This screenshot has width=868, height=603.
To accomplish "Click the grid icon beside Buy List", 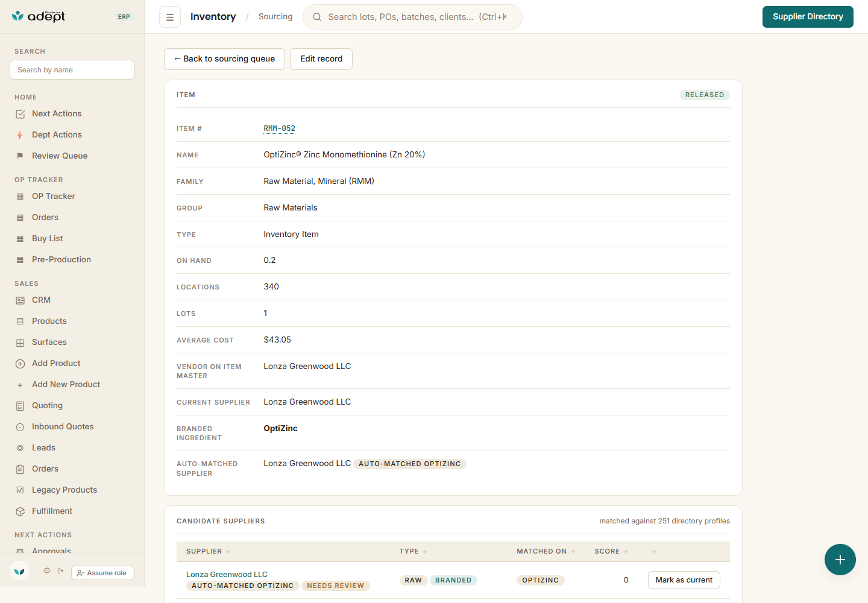I will click(x=20, y=239).
